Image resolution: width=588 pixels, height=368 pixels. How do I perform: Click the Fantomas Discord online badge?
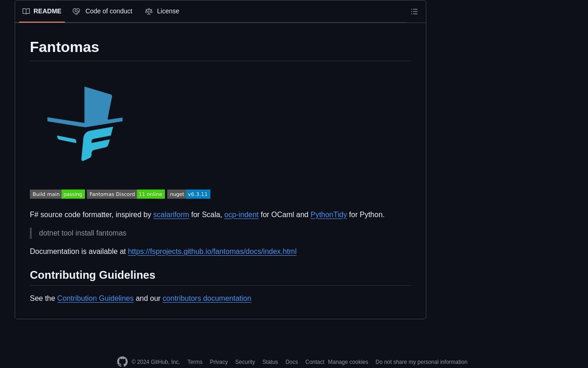[x=126, y=194]
